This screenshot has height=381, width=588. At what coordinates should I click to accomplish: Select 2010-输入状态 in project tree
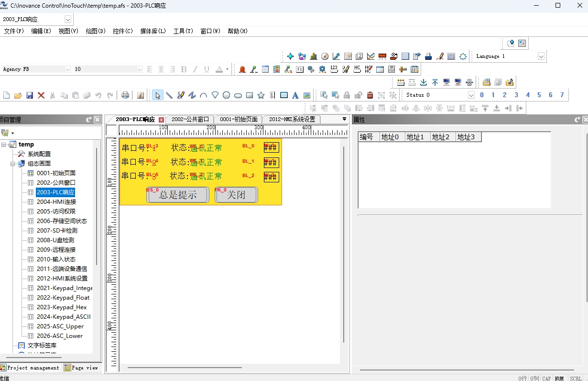pos(56,259)
